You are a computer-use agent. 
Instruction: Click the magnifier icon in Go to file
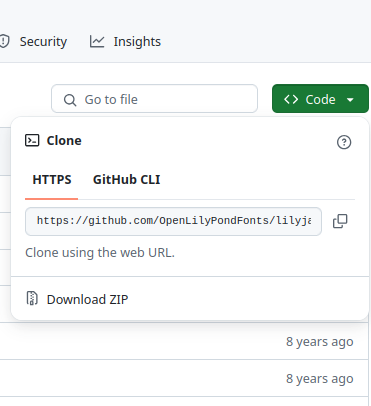[70, 100]
